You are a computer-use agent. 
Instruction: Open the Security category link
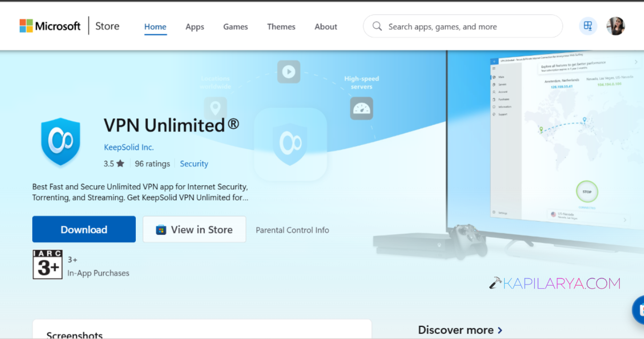coord(194,163)
